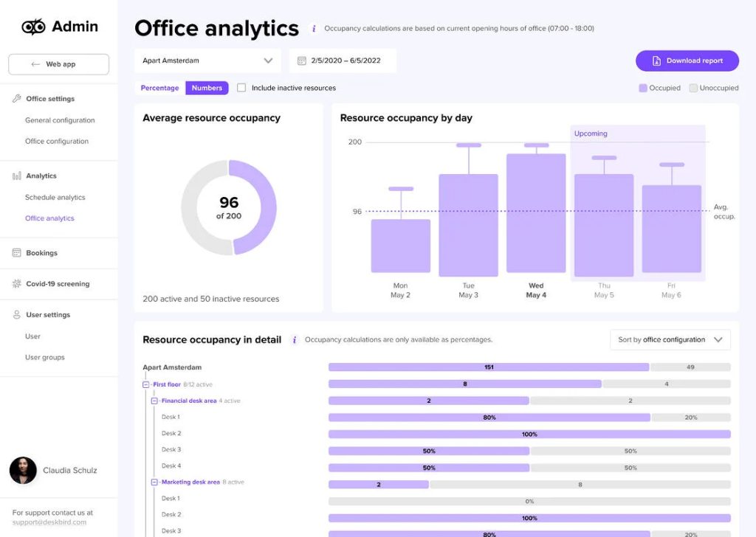Navigate to Schedule analytics
Screen dimensions: 756x537
(x=57, y=197)
